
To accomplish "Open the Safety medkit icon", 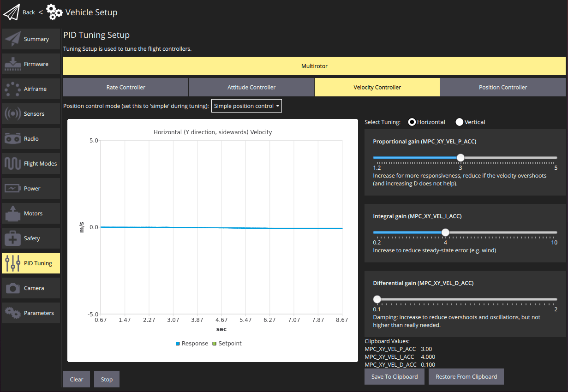I will 13,238.
